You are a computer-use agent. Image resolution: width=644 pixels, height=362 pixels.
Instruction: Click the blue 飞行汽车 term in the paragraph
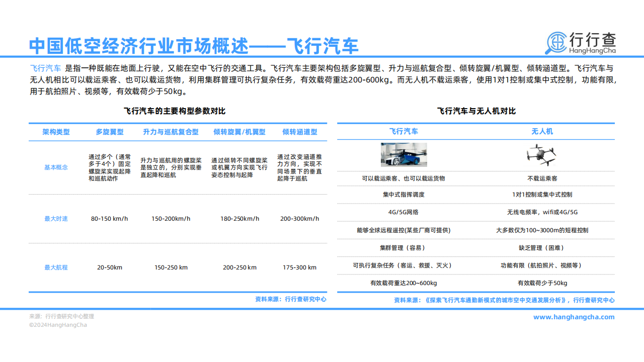[45, 68]
